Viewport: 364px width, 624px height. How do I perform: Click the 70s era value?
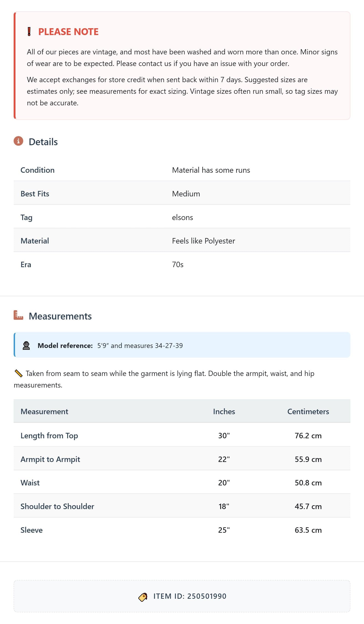click(178, 264)
